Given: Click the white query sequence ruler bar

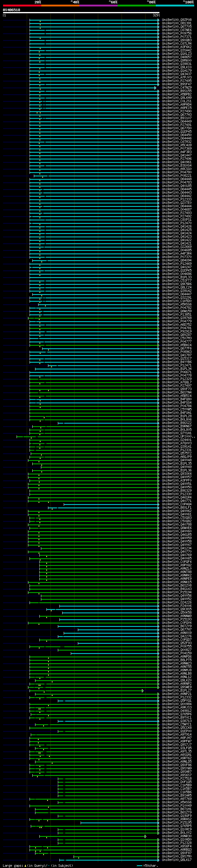Looking at the screenshot, I should (x=81, y=13).
